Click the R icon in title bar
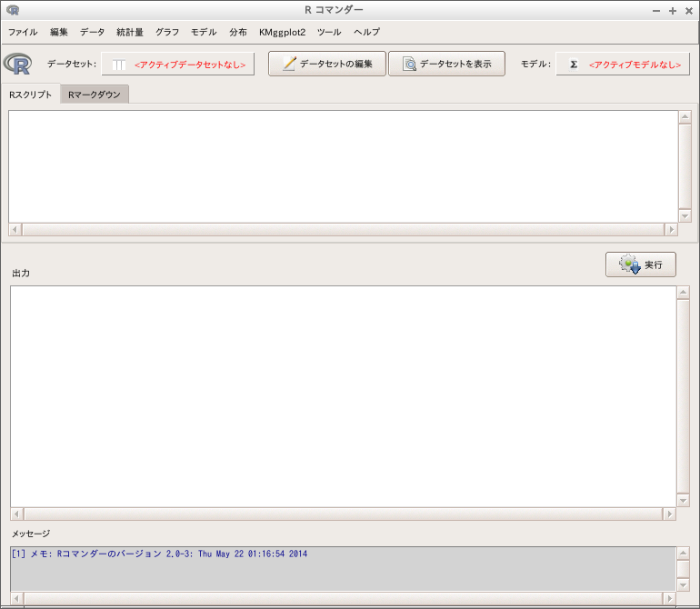This screenshot has height=609, width=700. pos(13,10)
